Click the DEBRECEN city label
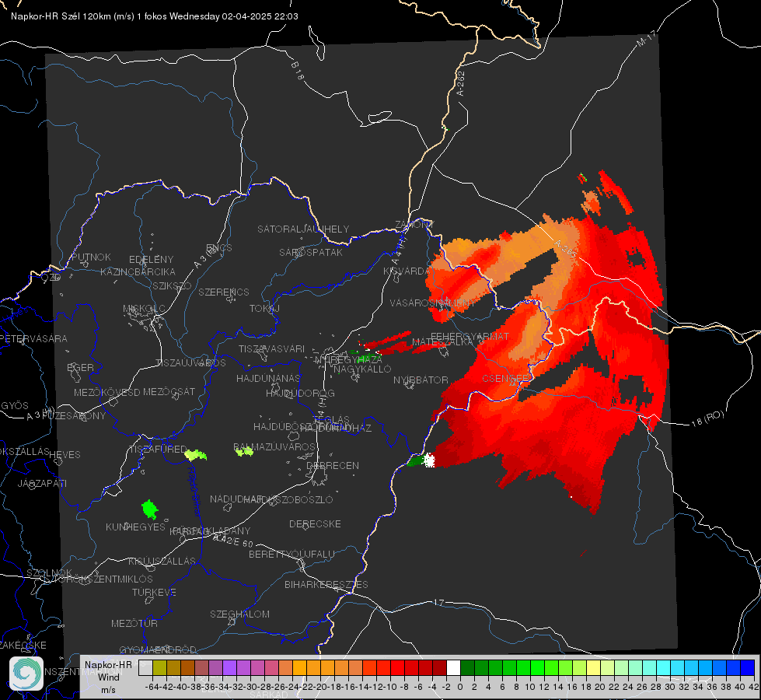Image resolution: width=761 pixels, height=700 pixels. coord(333,465)
